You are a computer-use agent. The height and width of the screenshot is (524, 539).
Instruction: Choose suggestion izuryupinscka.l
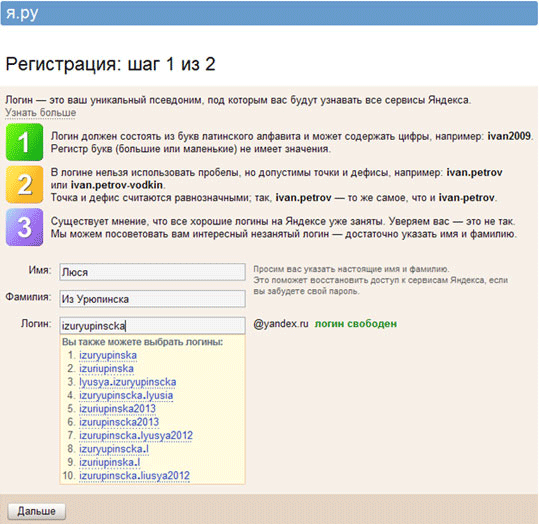click(114, 449)
